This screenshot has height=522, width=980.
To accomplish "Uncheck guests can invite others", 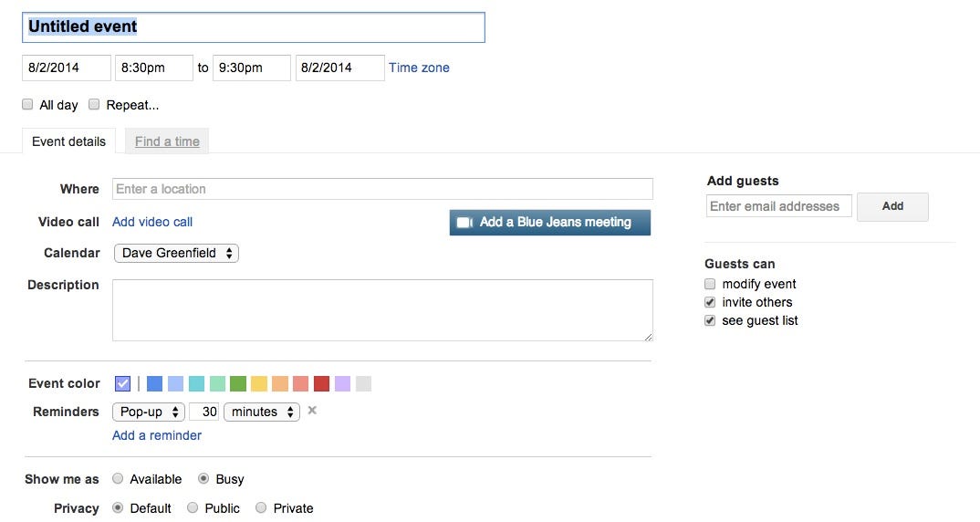I will point(710,303).
